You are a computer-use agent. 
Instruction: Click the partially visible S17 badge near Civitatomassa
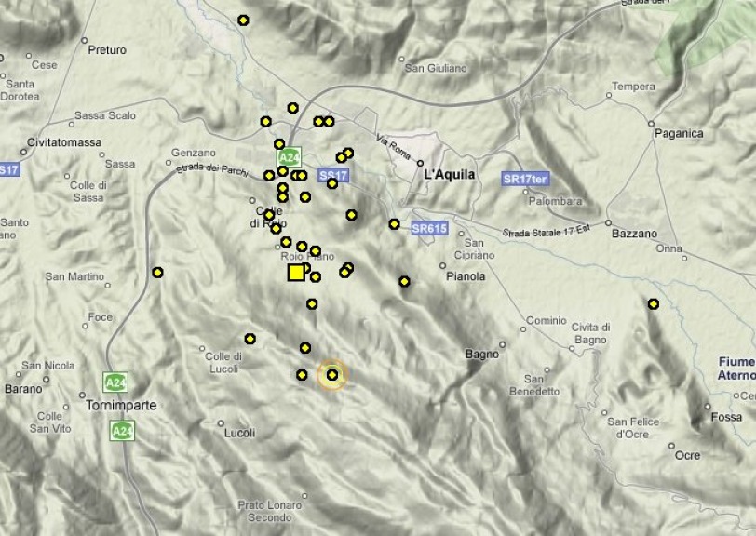(x=9, y=169)
